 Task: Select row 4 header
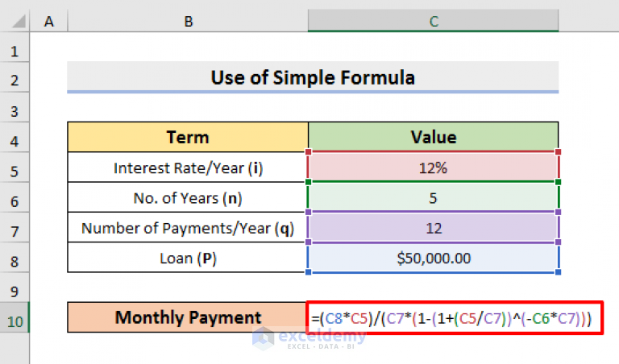pyautogui.click(x=15, y=137)
